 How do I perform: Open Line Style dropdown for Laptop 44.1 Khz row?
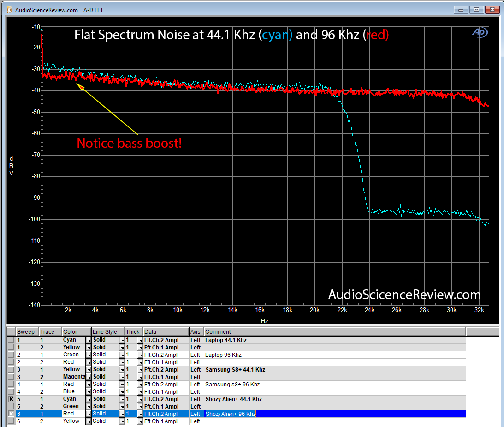[121, 340]
